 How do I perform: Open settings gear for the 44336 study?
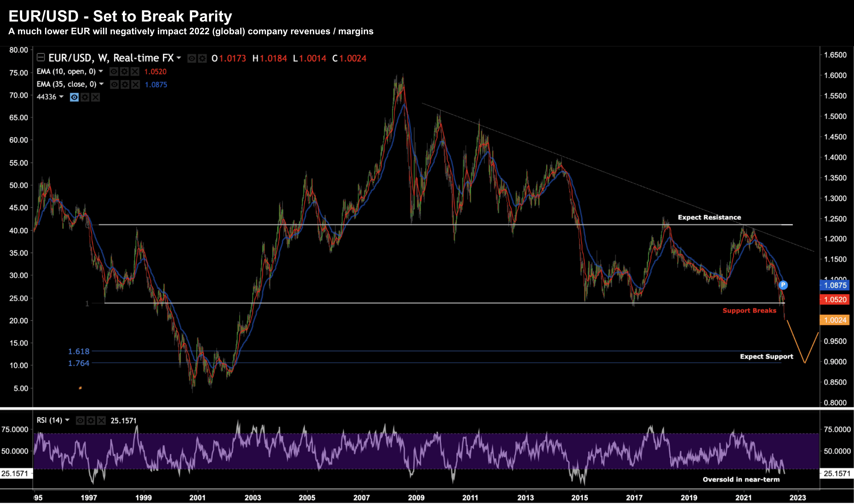85,97
